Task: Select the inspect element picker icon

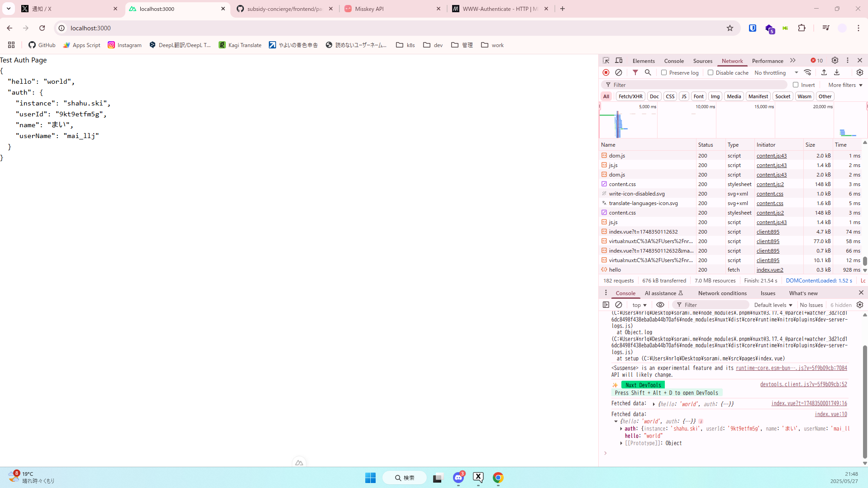Action: point(606,61)
